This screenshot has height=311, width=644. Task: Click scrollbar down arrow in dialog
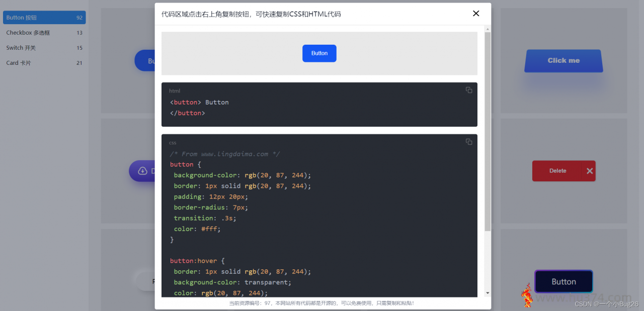488,293
